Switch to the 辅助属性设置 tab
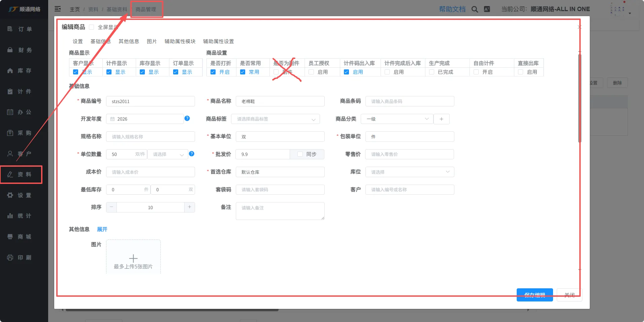Viewport: 644px width, 322px height. (x=218, y=41)
